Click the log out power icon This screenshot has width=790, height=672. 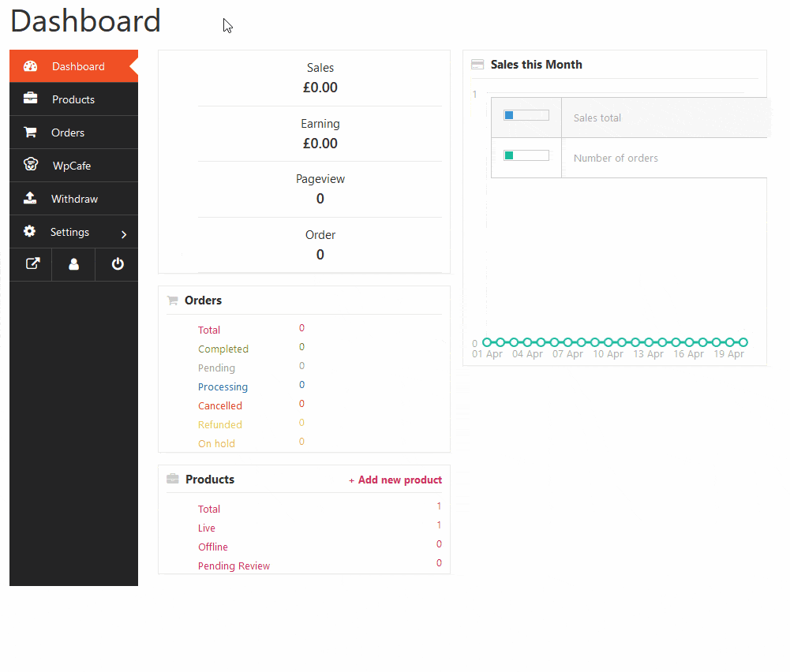(118, 263)
